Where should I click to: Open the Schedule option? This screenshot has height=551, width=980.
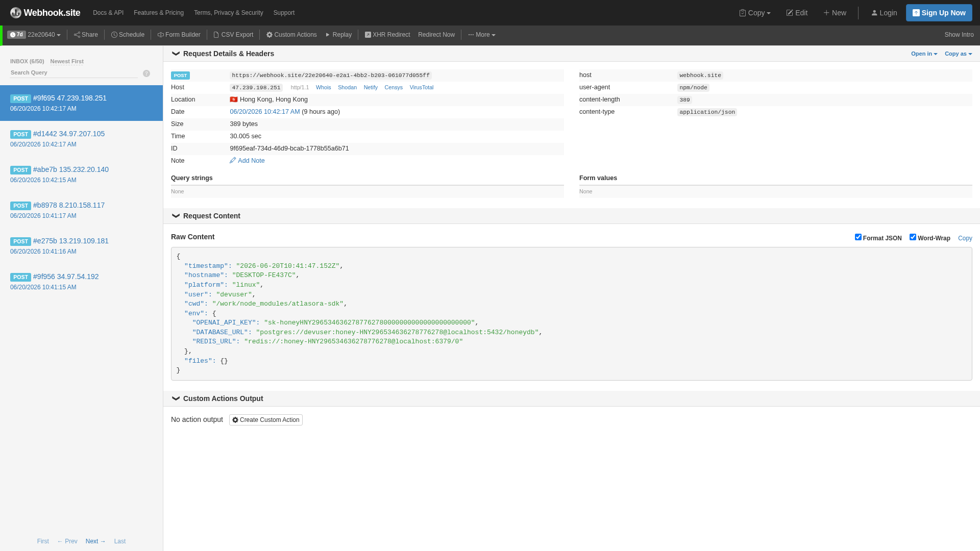click(128, 35)
